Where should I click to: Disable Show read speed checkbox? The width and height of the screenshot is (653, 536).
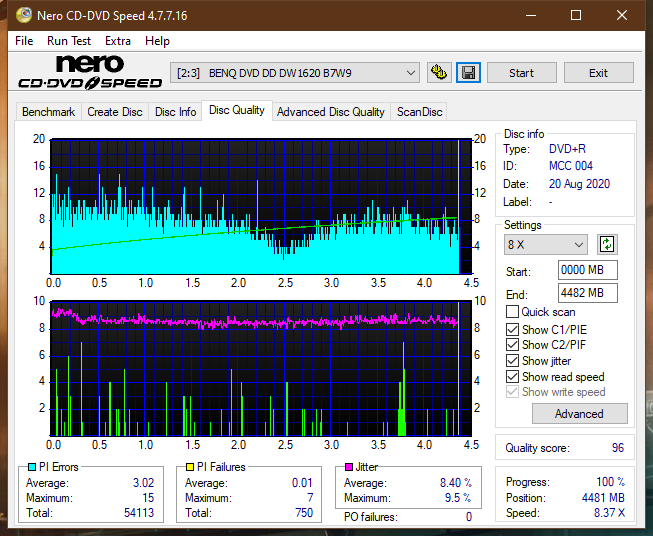(x=512, y=376)
